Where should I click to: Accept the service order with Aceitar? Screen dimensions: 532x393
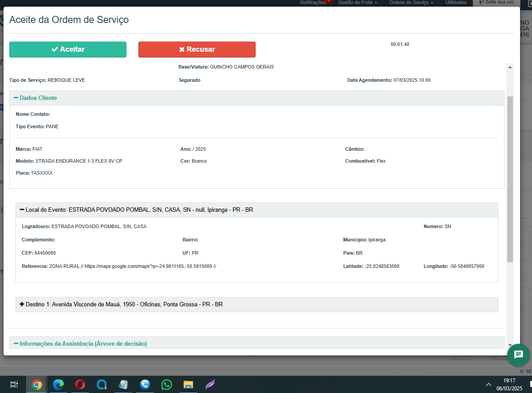pyautogui.click(x=68, y=50)
